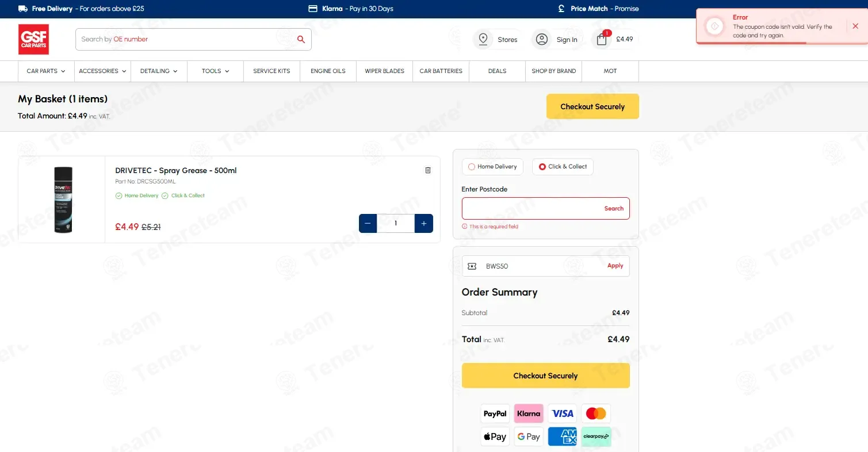Click Checkout Securely in Order Summary
868x452 pixels.
click(x=545, y=376)
